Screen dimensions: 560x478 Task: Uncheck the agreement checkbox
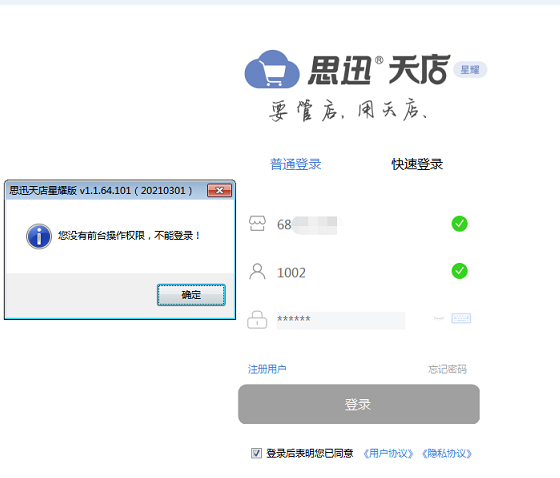[256, 453]
